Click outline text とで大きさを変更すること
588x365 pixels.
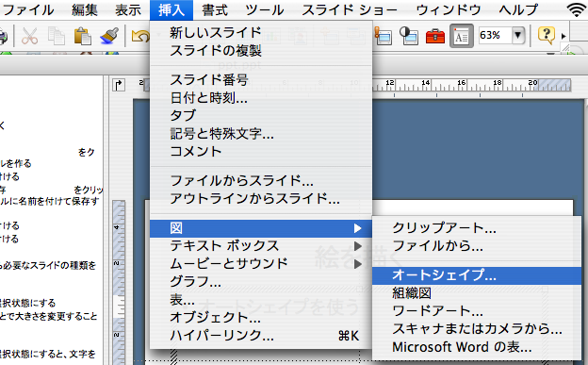coord(49,316)
